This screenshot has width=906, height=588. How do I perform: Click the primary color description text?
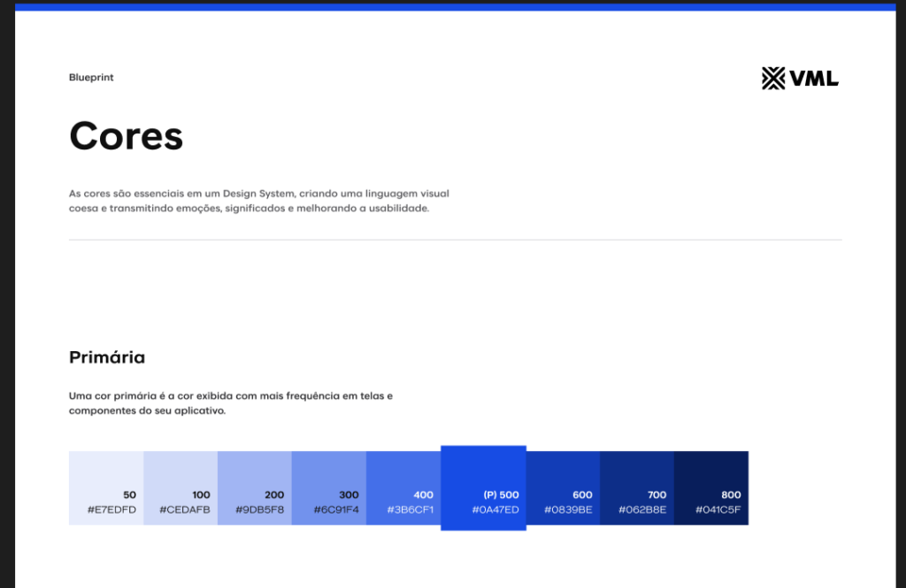point(230,403)
